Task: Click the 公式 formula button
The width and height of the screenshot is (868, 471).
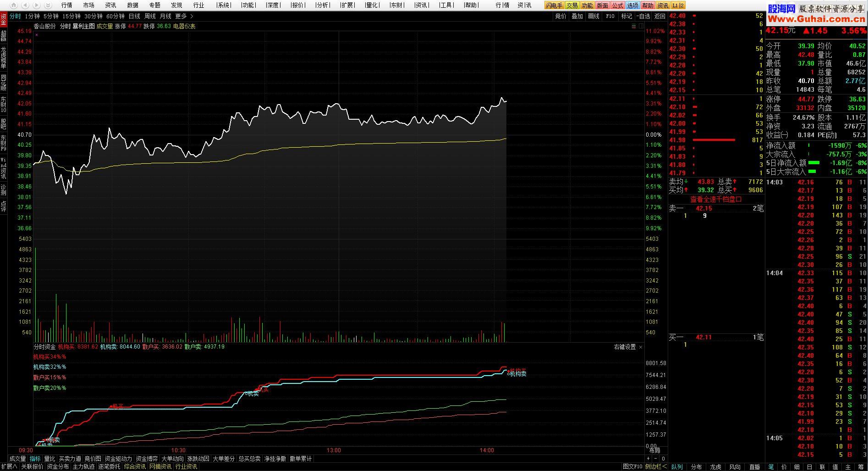Action: [x=618, y=6]
